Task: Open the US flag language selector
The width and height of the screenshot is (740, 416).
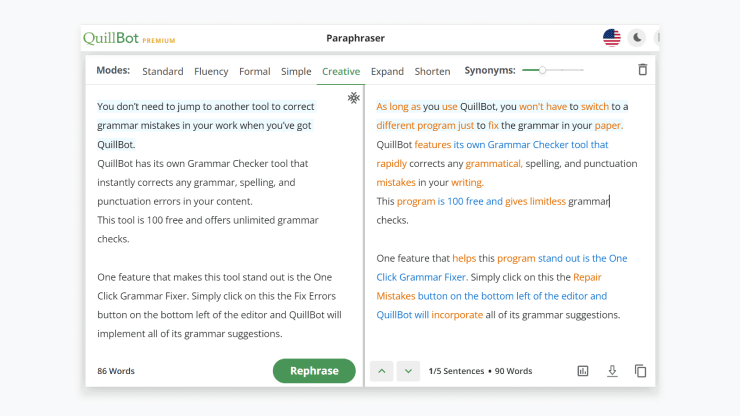Action: click(612, 38)
